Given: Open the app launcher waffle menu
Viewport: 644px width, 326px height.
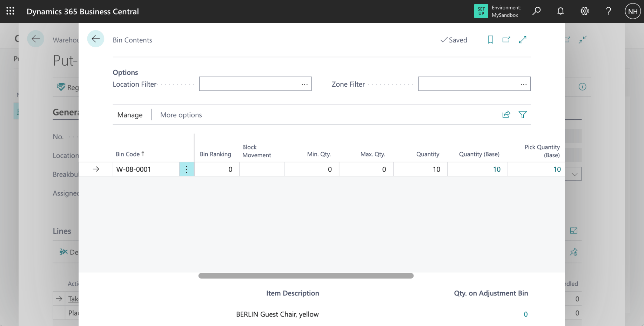Looking at the screenshot, I should pos(11,11).
